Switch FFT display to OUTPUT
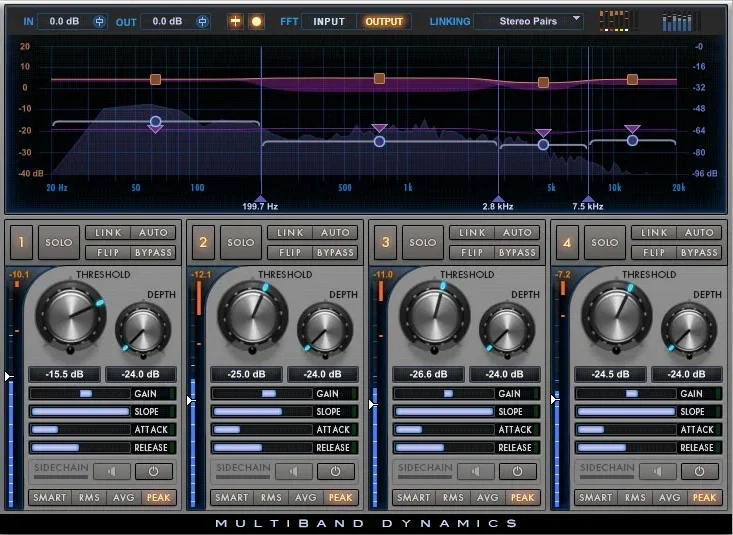Viewport: 733px width, 535px height. coord(384,22)
